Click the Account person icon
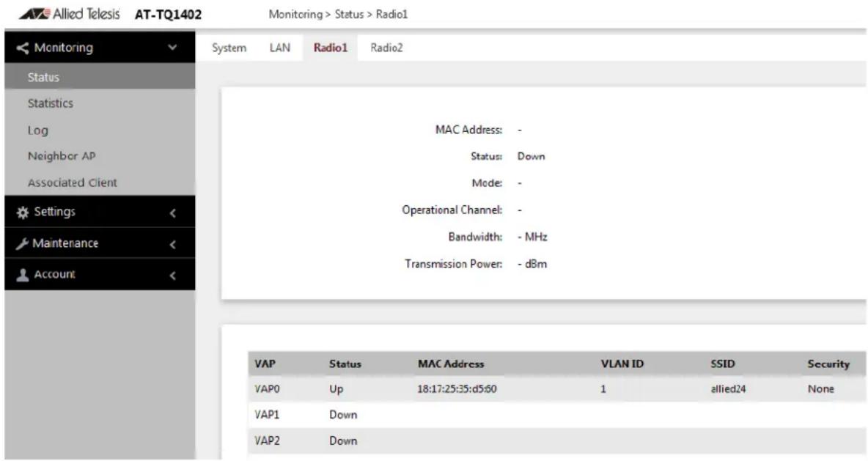The height and width of the screenshot is (461, 868). (22, 275)
